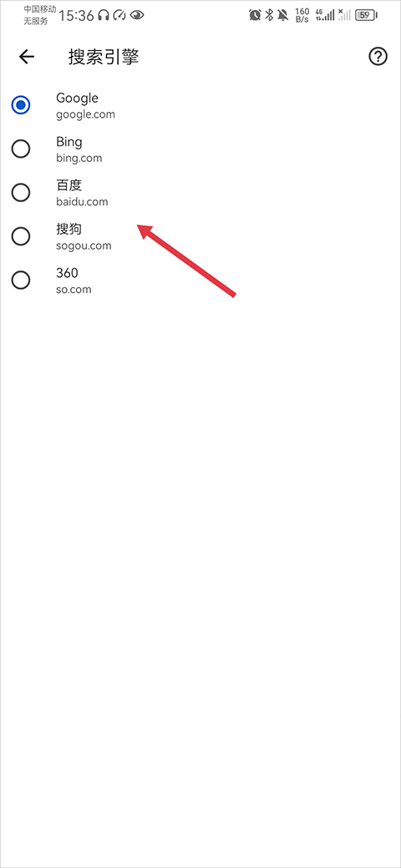Tap the sogou.com domain text
The height and width of the screenshot is (868, 401).
pos(84,245)
